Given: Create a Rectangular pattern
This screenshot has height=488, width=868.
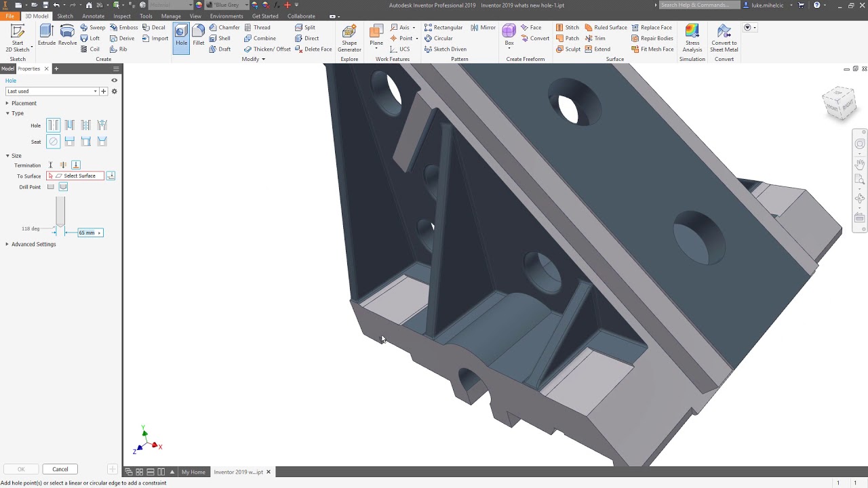Looking at the screenshot, I should (x=443, y=28).
